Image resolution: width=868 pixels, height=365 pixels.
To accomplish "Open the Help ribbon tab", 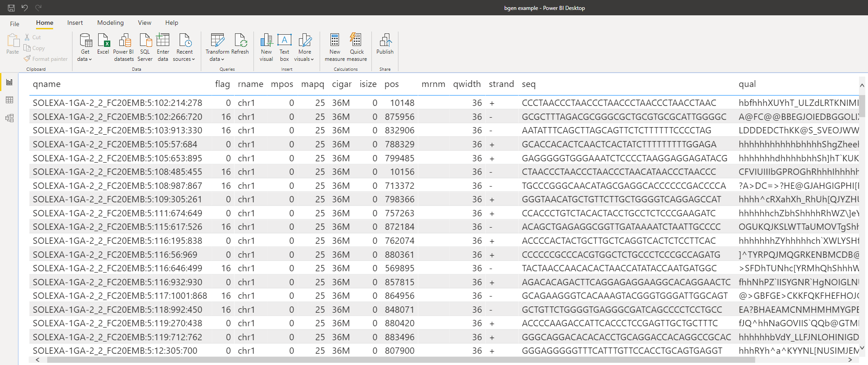I will pos(172,23).
